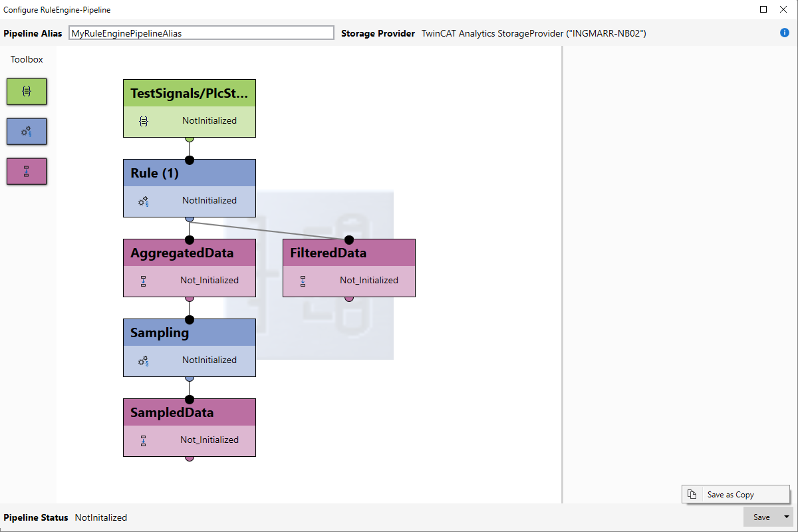Screen dimensions: 798x532
Task: Click input port of AggregatedData node
Action: click(190, 239)
